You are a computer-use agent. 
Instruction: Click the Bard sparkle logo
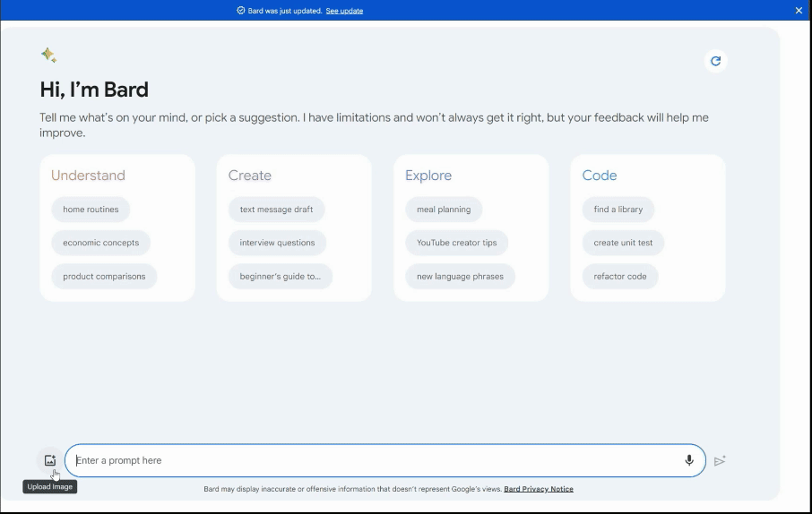click(48, 55)
